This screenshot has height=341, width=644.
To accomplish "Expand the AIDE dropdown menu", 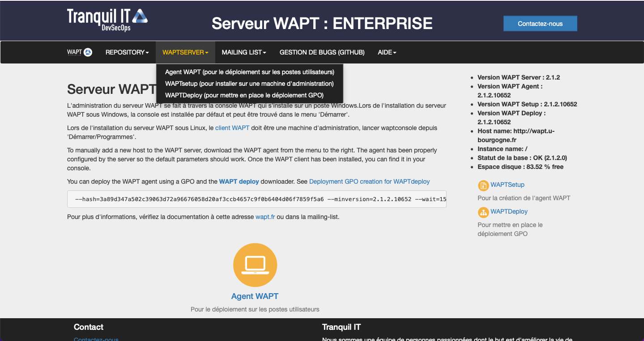I will tap(387, 52).
